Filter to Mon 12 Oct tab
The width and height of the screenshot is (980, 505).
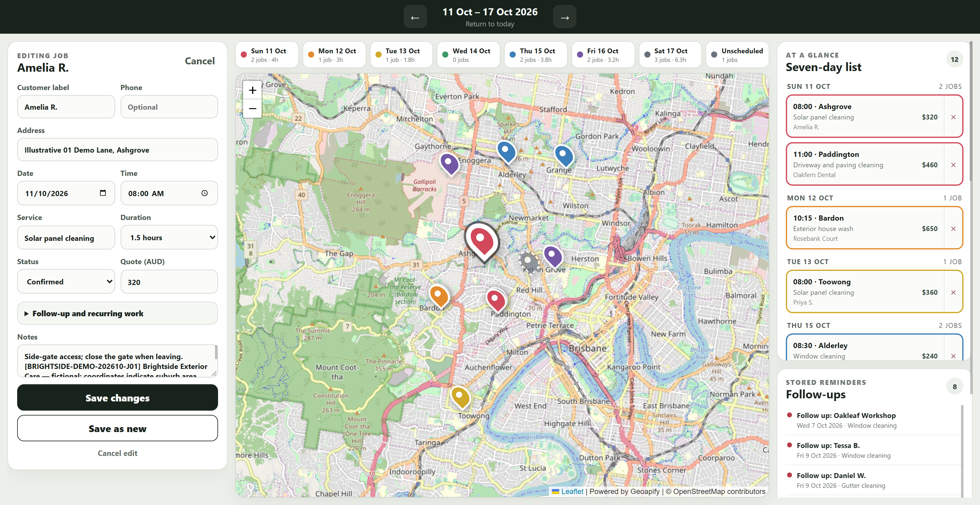(x=334, y=55)
